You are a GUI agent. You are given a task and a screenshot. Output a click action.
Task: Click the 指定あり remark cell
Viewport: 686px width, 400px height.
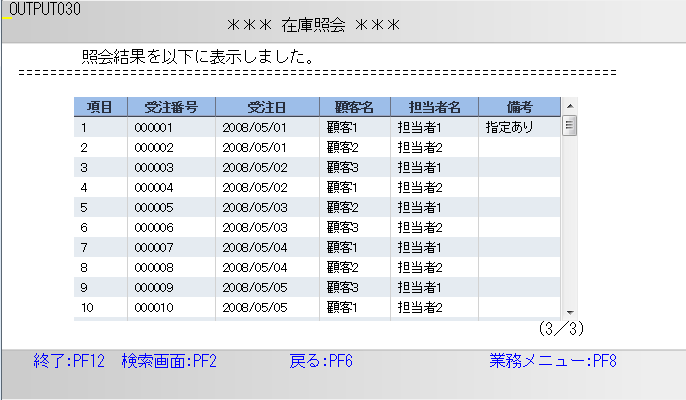pos(509,128)
